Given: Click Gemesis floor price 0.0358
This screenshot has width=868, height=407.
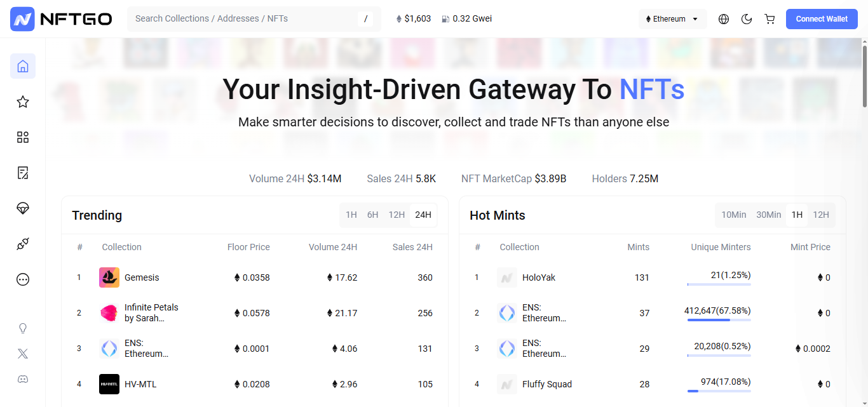Looking at the screenshot, I should pyautogui.click(x=252, y=277).
